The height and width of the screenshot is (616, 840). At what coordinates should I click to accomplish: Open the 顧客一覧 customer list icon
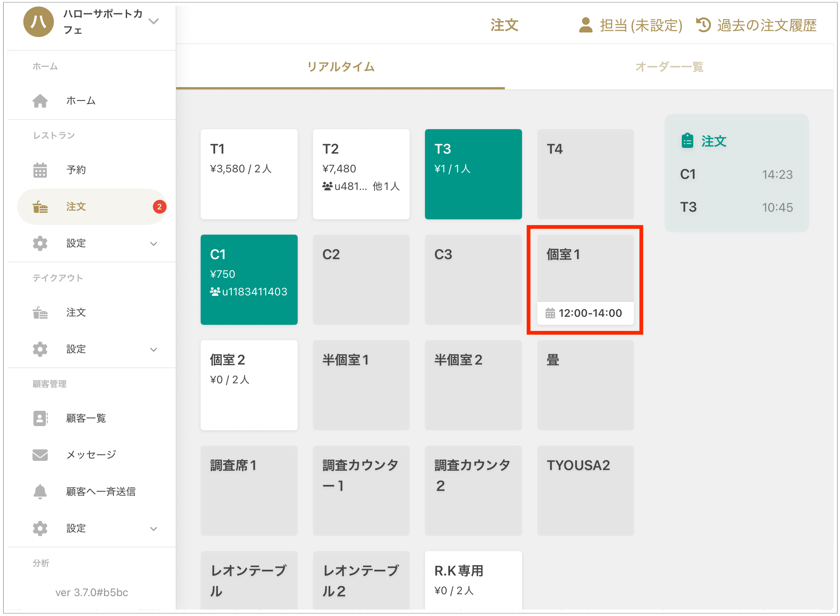pyautogui.click(x=40, y=418)
